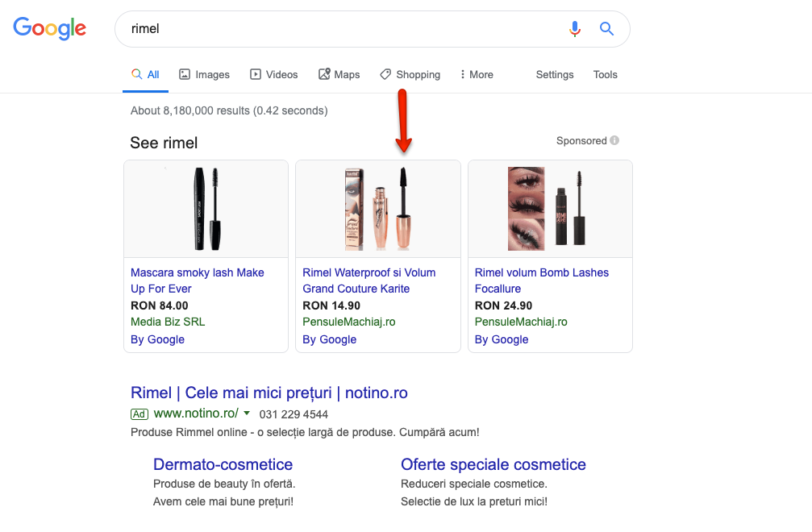812x532 pixels.
Task: Click the Grand Couture Karite mascara image
Action: tap(377, 208)
